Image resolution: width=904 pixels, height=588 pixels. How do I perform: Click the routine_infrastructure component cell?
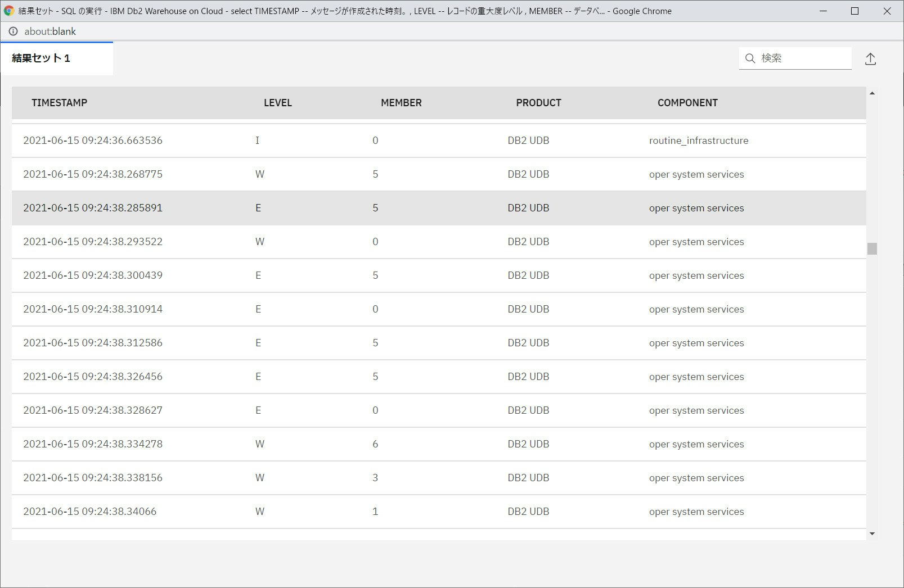(699, 141)
